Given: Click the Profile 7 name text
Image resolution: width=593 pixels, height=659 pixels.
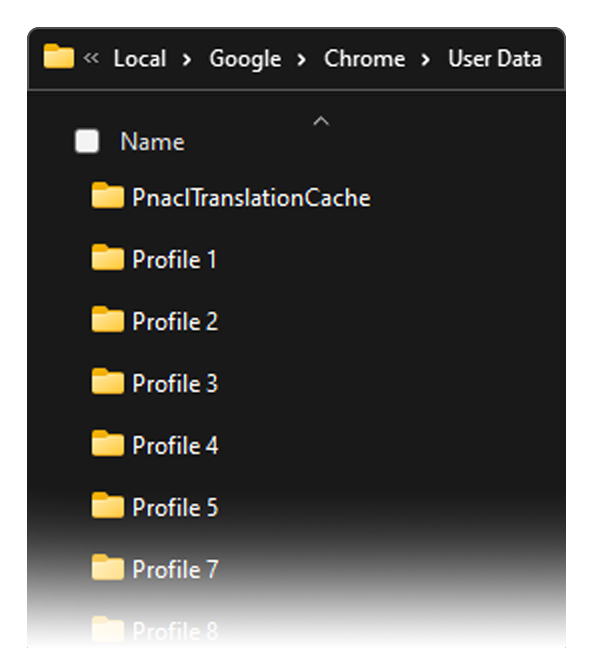Looking at the screenshot, I should (x=175, y=569).
